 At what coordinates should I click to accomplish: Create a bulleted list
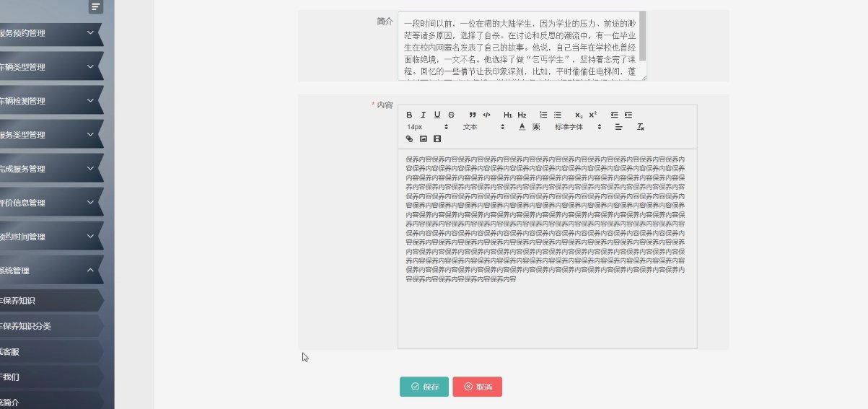tap(558, 115)
